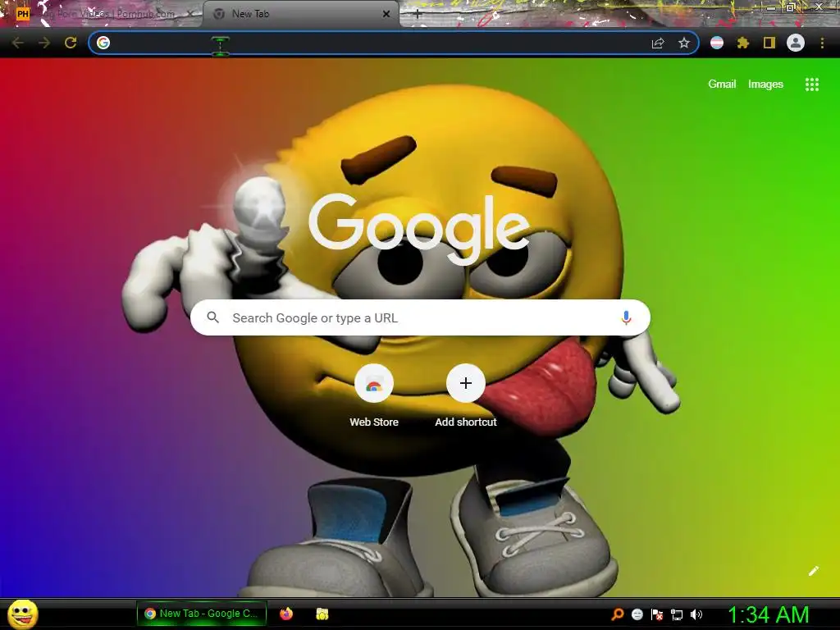Switch to the New Tab tab

pyautogui.click(x=300, y=15)
